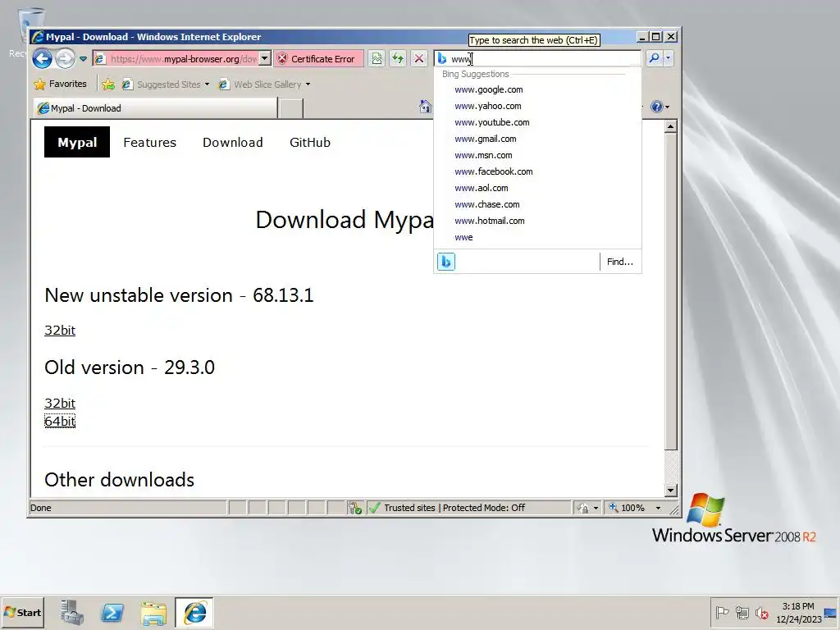Stop loading with the red X icon
The image size is (840, 630).
(419, 58)
